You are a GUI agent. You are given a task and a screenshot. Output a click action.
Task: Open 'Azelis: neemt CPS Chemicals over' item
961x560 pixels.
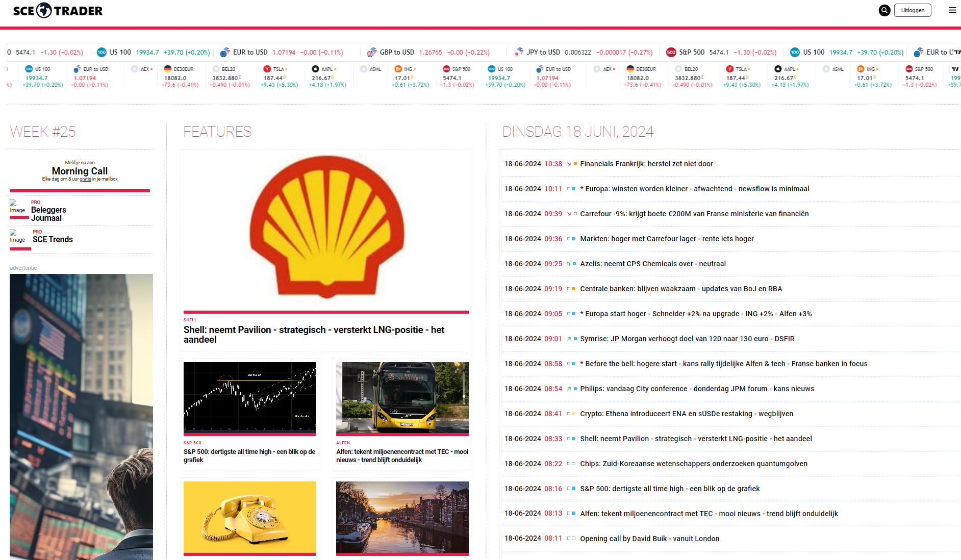[x=653, y=264]
